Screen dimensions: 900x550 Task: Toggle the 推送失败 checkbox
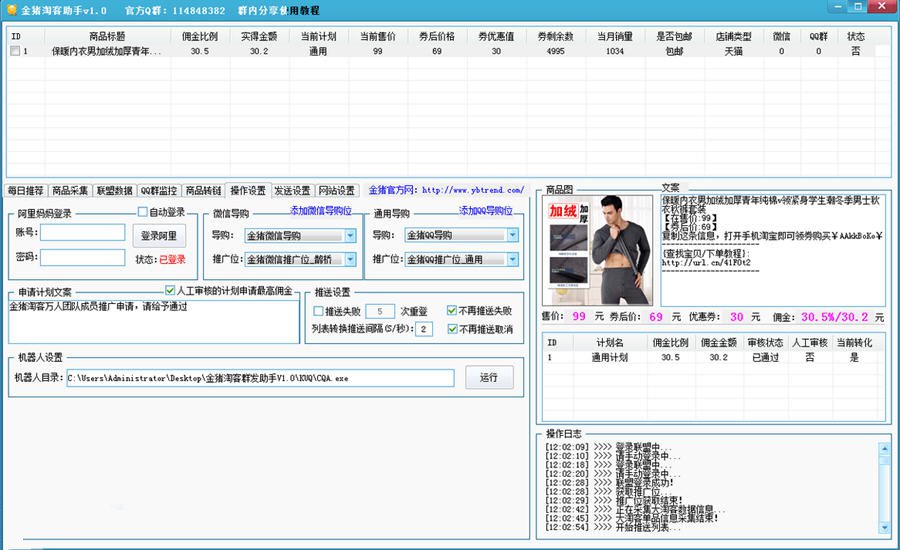pyautogui.click(x=317, y=311)
